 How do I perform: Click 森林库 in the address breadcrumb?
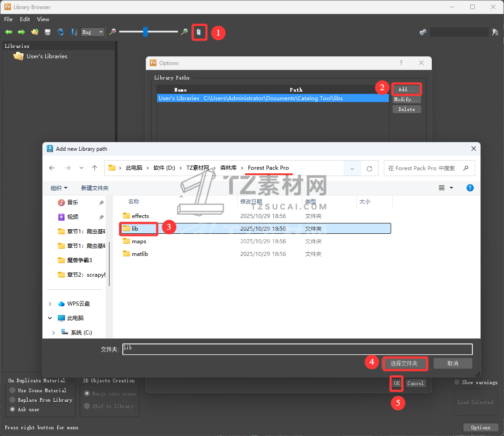pyautogui.click(x=228, y=168)
